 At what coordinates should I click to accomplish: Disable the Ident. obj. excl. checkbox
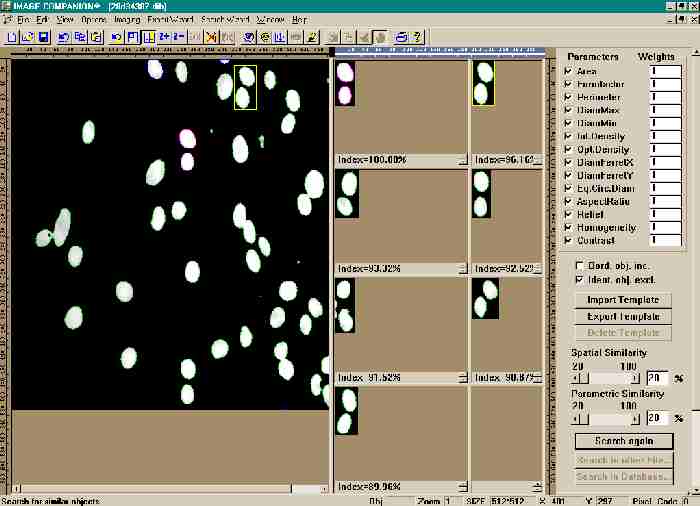pos(579,280)
